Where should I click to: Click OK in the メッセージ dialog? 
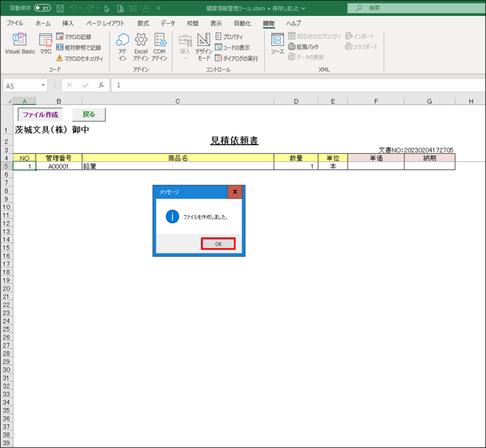click(218, 244)
